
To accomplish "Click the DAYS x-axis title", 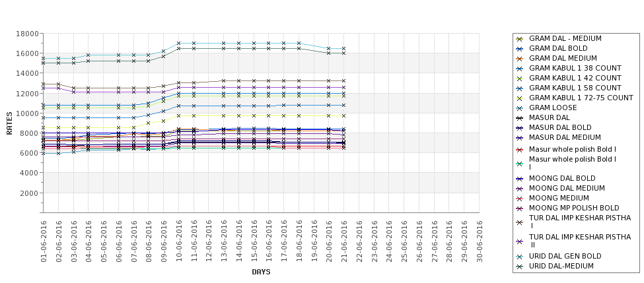I will [x=261, y=272].
